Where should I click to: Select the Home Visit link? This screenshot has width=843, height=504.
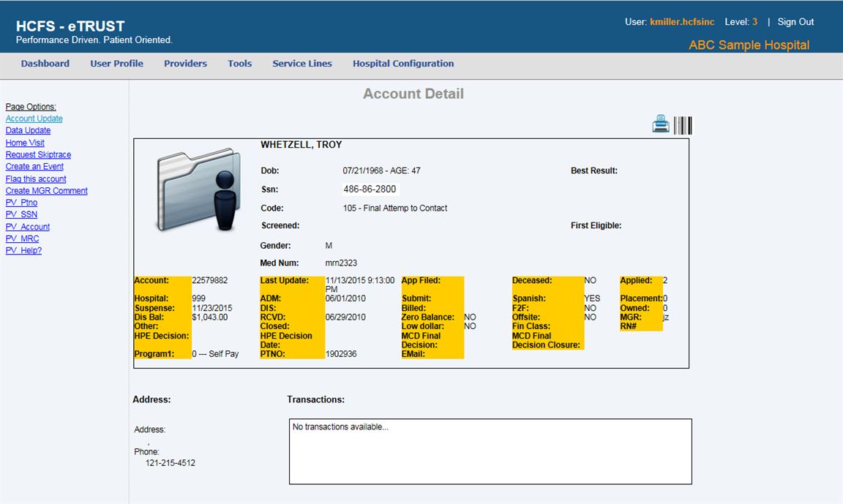click(x=26, y=143)
